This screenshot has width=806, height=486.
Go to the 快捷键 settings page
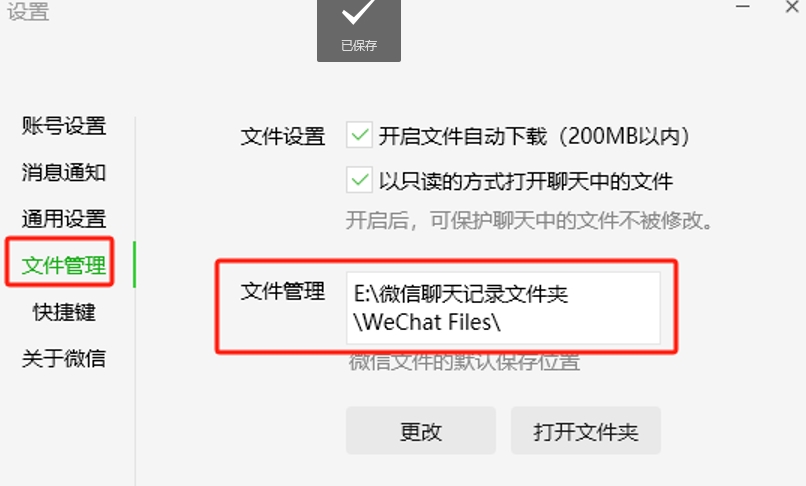pos(64,312)
